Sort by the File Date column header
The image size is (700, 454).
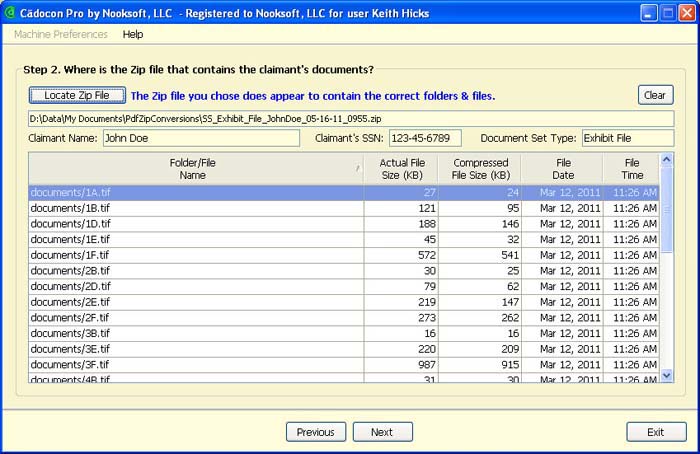click(563, 169)
